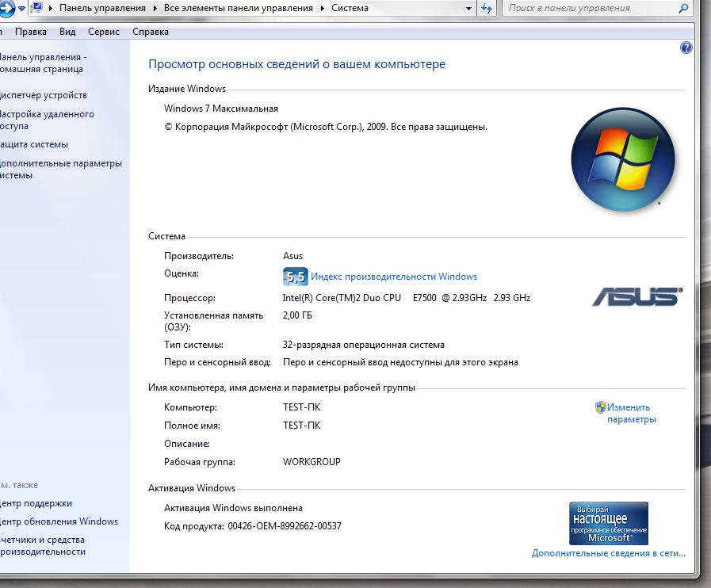This screenshot has width=711, height=588.
Task: Click the WORKGROUP value
Action: pos(312,462)
